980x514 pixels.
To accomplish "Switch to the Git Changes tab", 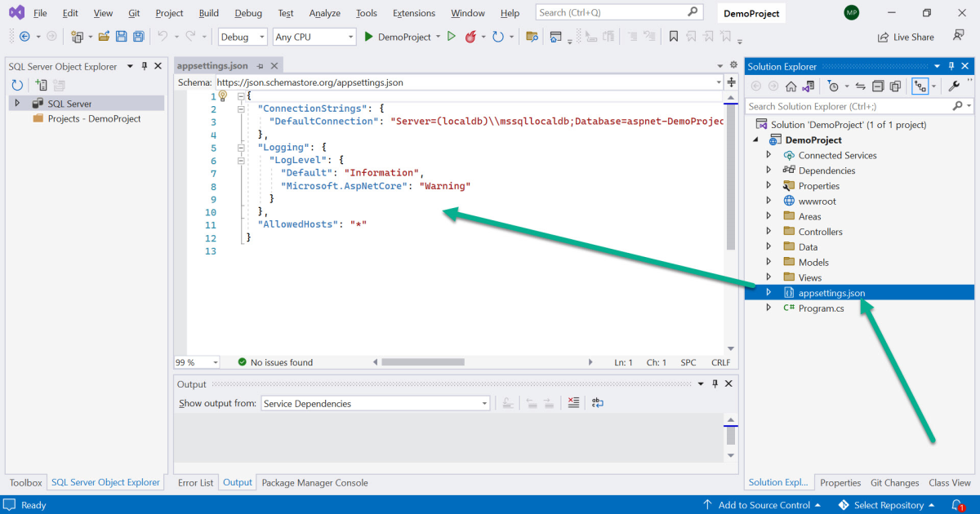I will [894, 482].
